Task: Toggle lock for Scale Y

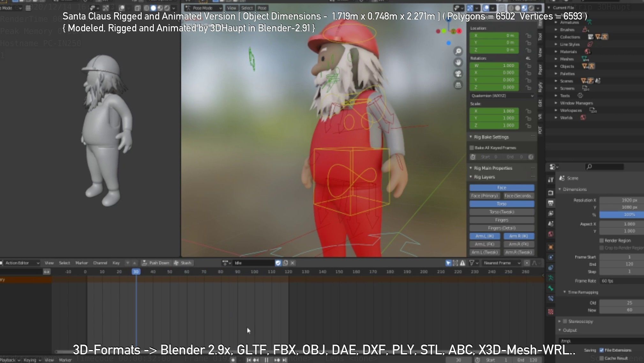Action: coord(528,118)
